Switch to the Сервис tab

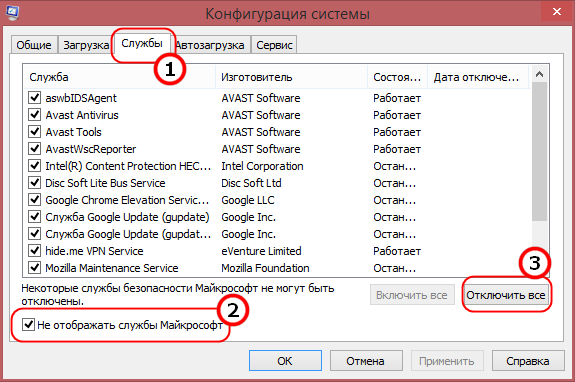click(274, 45)
